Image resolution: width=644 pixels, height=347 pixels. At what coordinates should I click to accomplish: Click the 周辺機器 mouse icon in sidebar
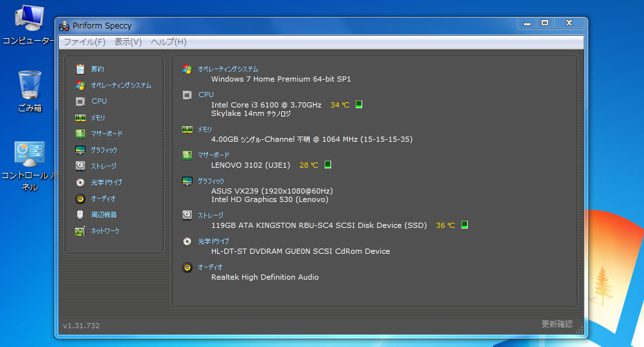80,214
